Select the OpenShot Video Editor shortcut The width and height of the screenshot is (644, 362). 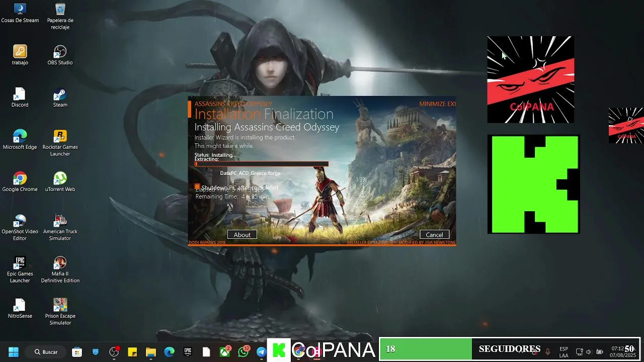tap(20, 228)
